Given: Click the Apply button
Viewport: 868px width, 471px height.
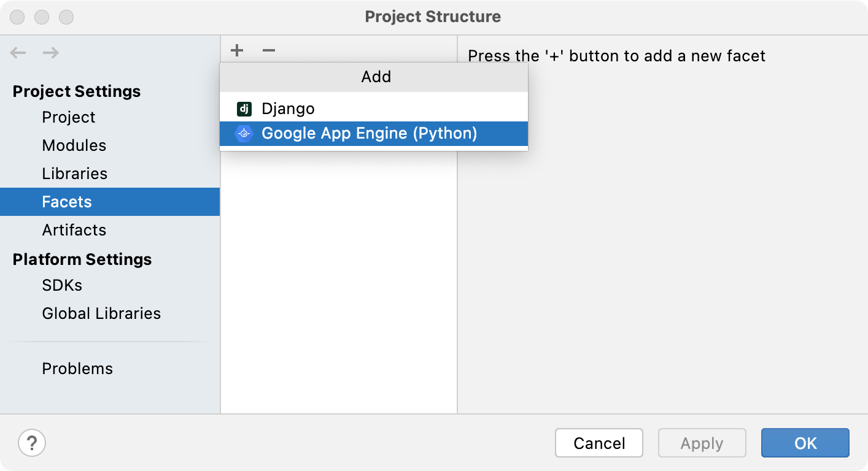Looking at the screenshot, I should tap(702, 443).
